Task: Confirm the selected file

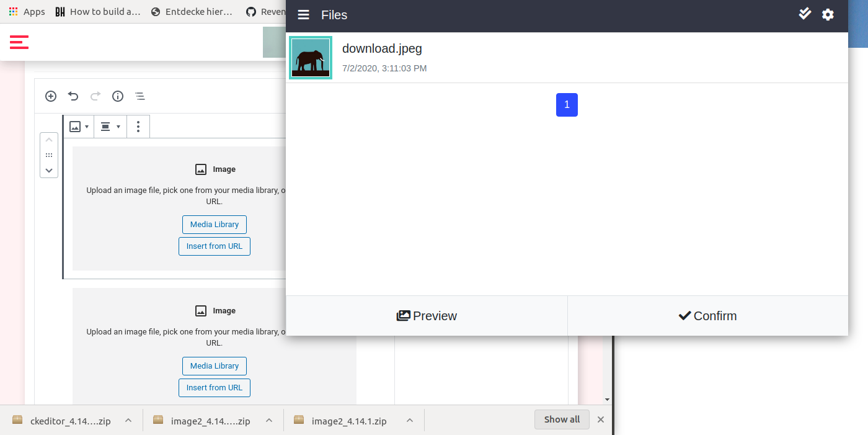Action: (707, 316)
